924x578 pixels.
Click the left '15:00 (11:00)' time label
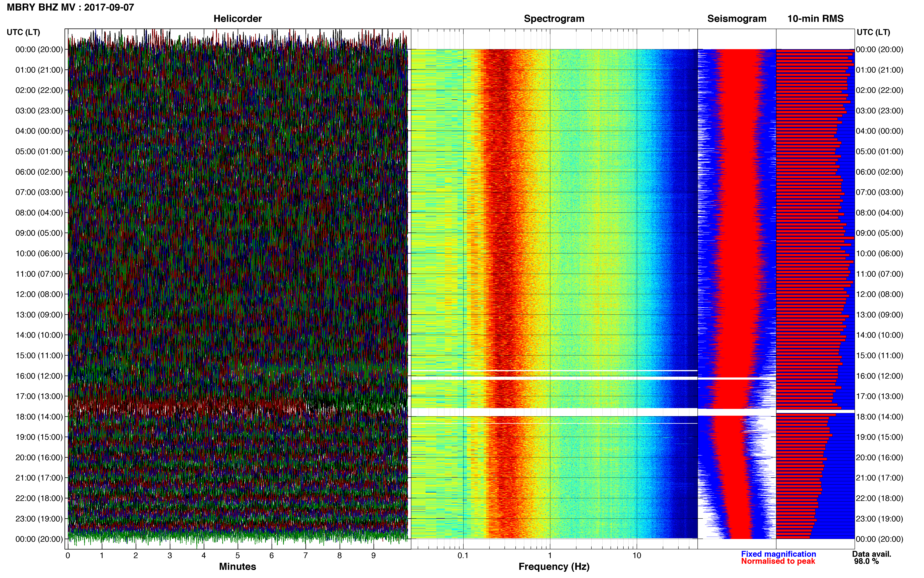39,355
